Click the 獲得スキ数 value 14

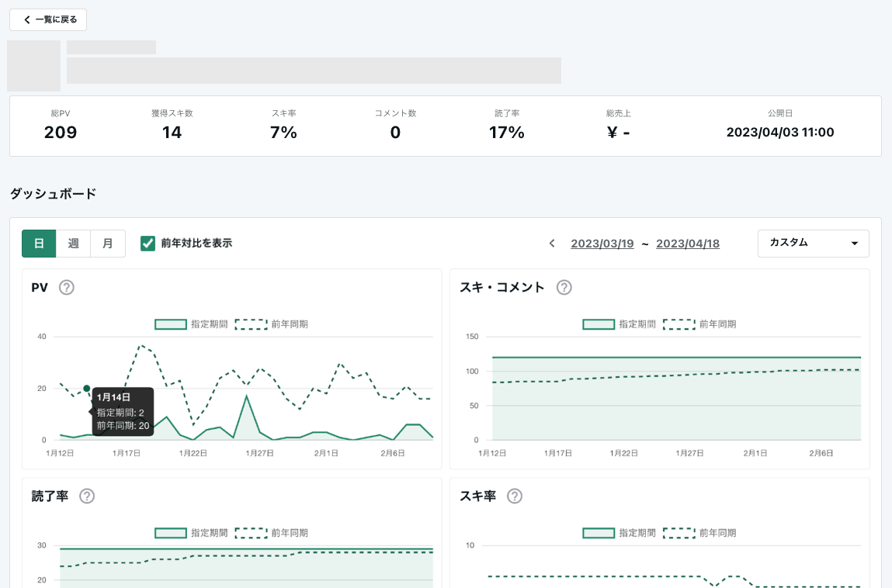click(x=172, y=133)
